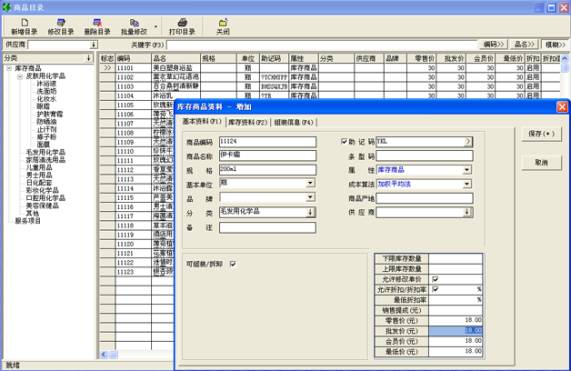Click the 商品编码 input field
Image resolution: width=571 pixels, height=371 pixels.
click(268, 142)
